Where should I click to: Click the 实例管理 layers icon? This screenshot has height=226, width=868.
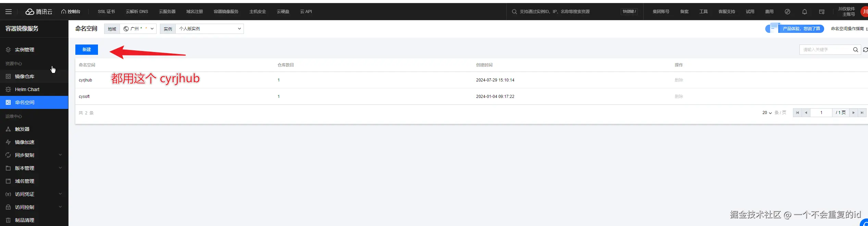(x=8, y=50)
